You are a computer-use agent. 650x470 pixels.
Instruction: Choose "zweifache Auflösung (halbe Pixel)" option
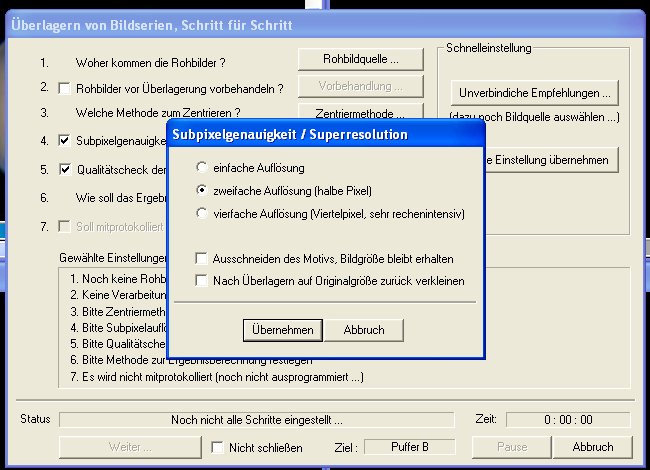pyautogui.click(x=203, y=190)
